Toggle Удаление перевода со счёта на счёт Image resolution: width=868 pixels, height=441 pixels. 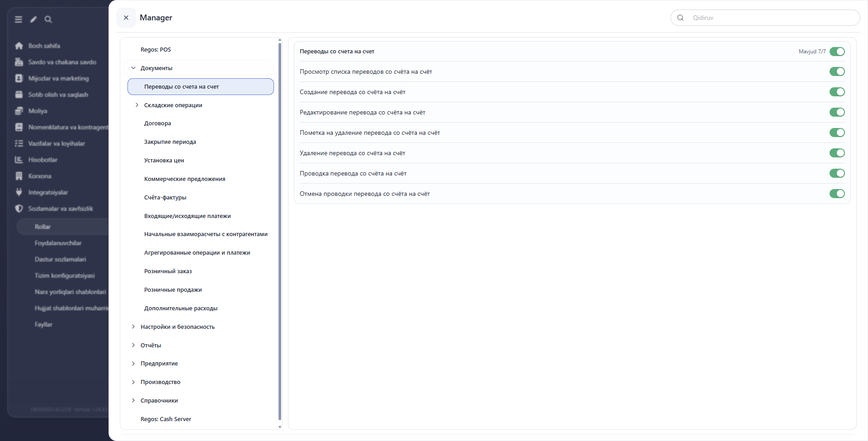pos(837,153)
